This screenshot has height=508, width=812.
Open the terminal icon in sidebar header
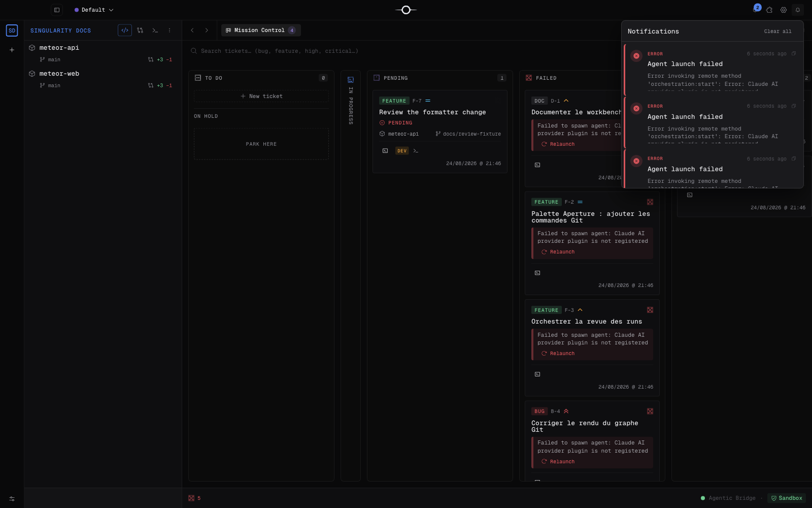click(155, 30)
